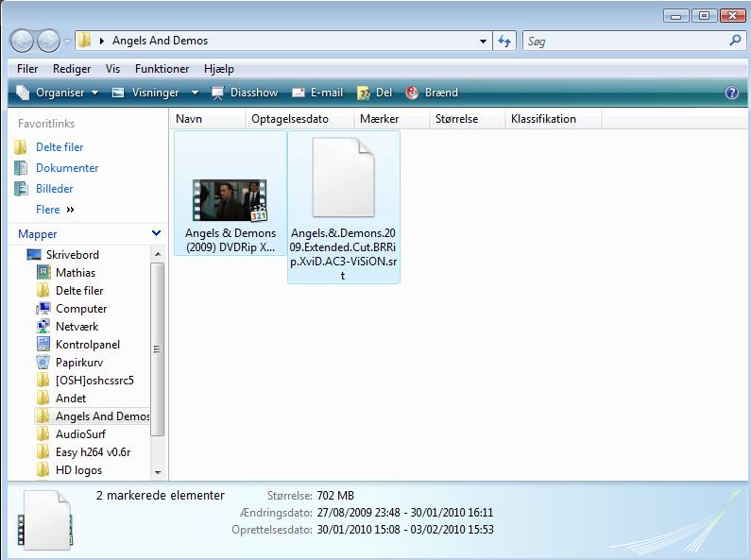Click the Søg search field
This screenshot has width=751, height=560.
624,42
